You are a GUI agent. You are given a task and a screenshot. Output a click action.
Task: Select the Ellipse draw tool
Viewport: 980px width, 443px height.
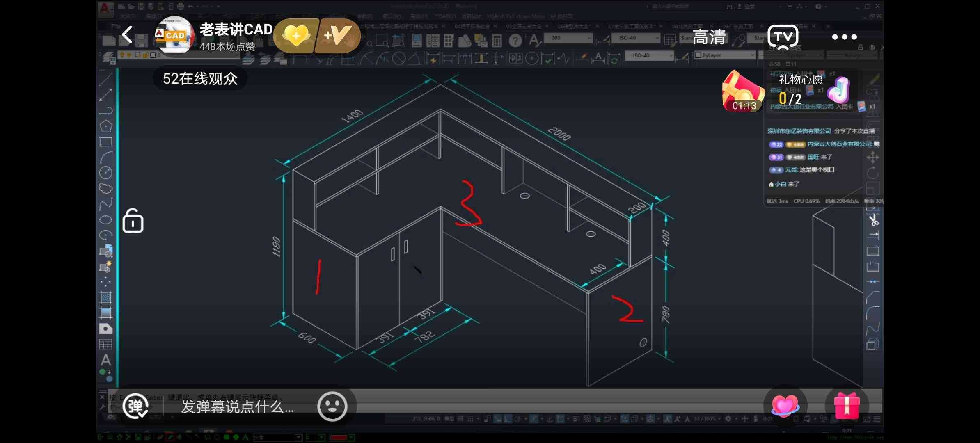(105, 219)
